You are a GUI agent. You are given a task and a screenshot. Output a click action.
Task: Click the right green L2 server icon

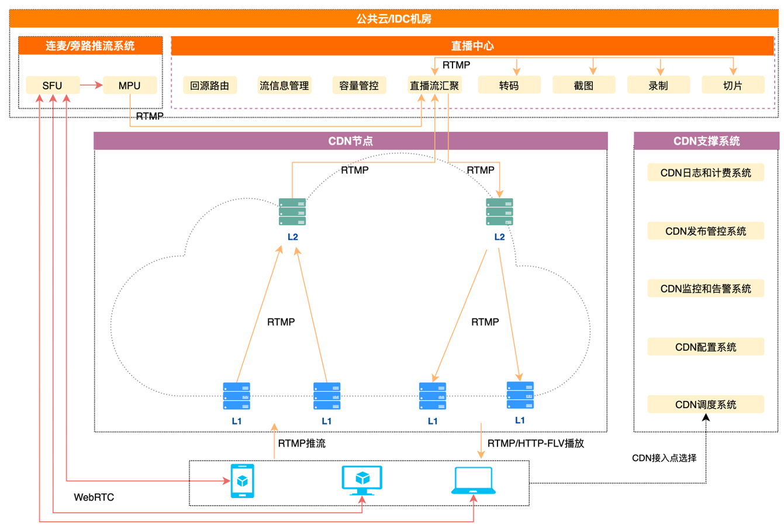[x=499, y=212]
